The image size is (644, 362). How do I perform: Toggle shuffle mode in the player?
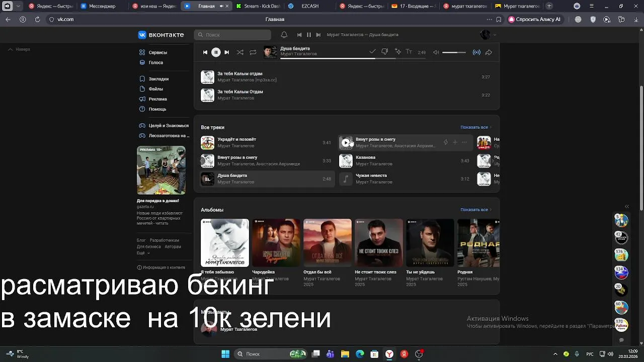[x=240, y=52]
